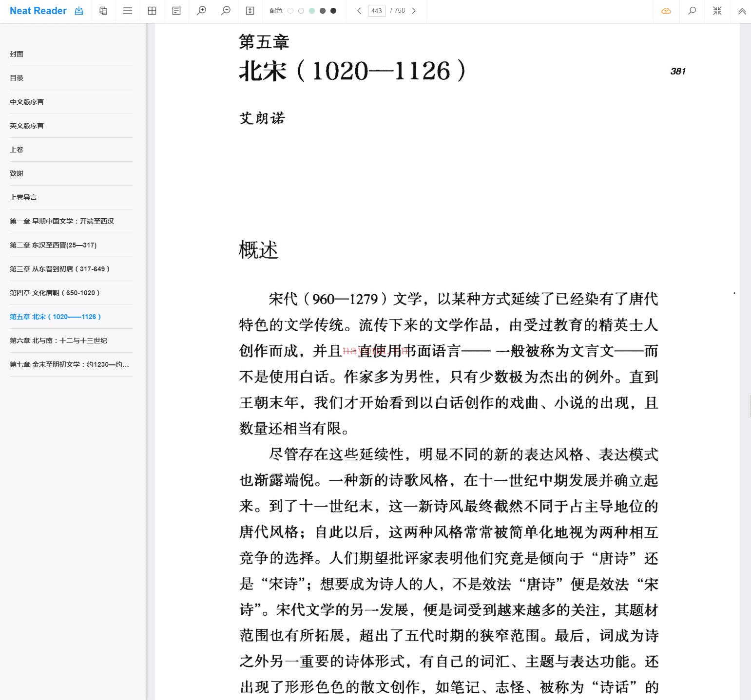The height and width of the screenshot is (700, 751).
Task: Select the mint green color theme swatch
Action: pos(312,11)
